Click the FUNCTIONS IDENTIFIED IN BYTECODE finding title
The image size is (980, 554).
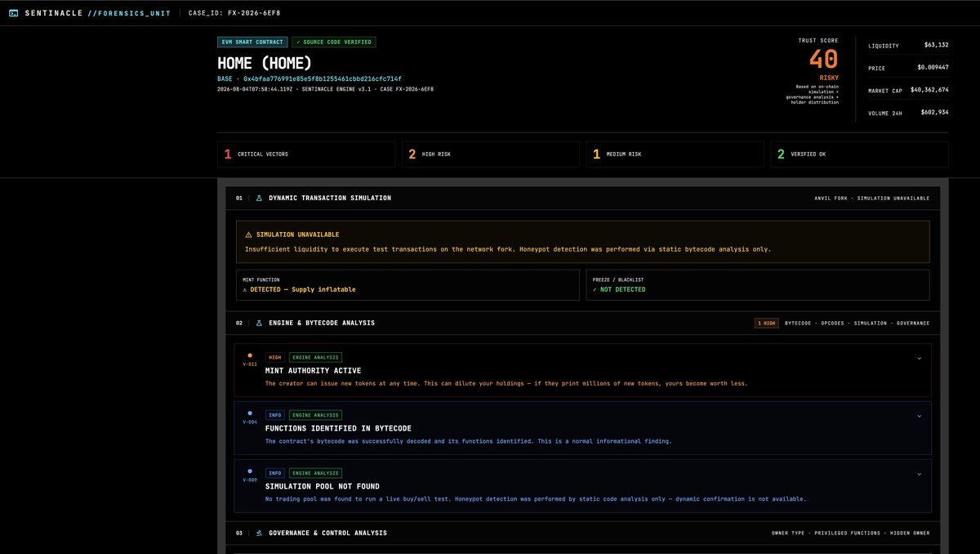338,428
